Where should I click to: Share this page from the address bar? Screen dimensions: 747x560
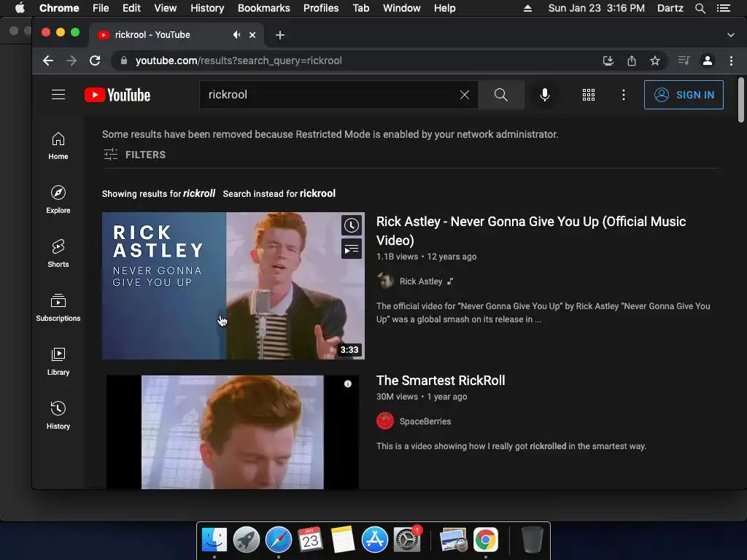click(632, 61)
